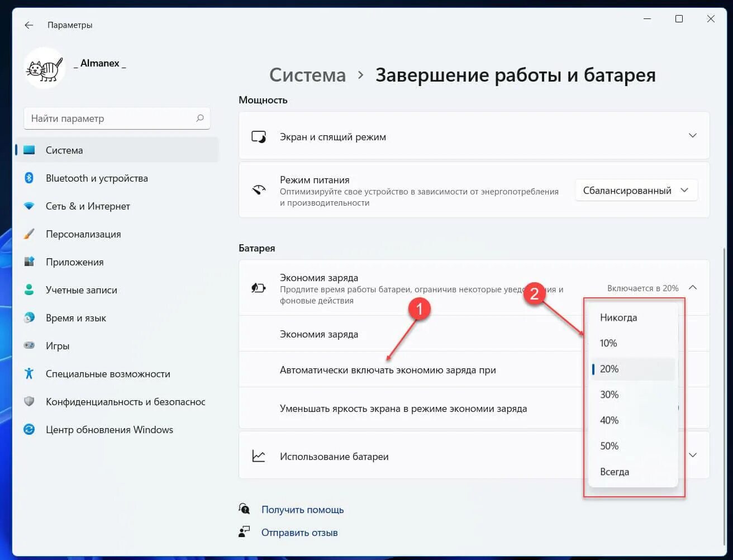Click Автоматически включать экономию заряда при
Image resolution: width=733 pixels, height=560 pixels.
(x=388, y=370)
